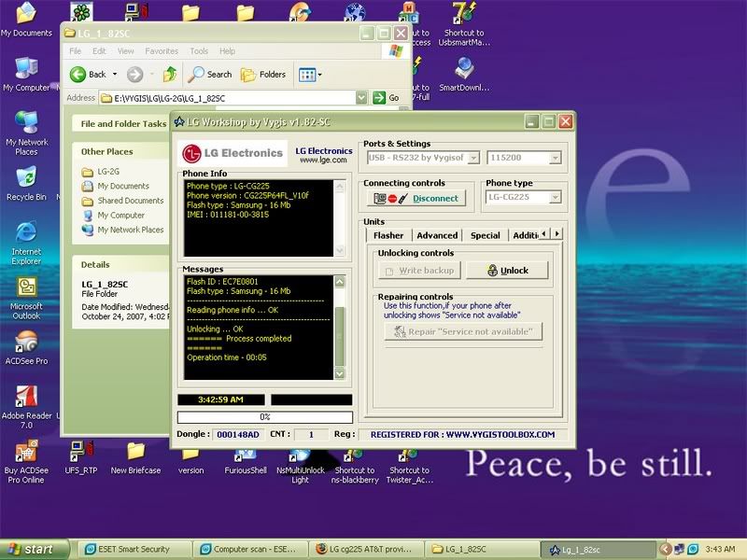Select Shortcut to UsbsmartMa... icon
The height and width of the screenshot is (560, 747).
(464, 25)
